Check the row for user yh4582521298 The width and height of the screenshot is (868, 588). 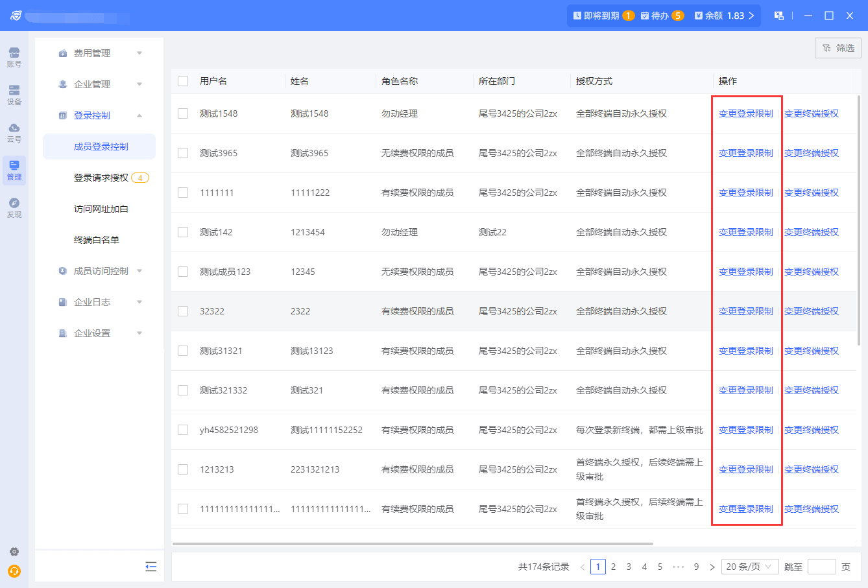(183, 430)
